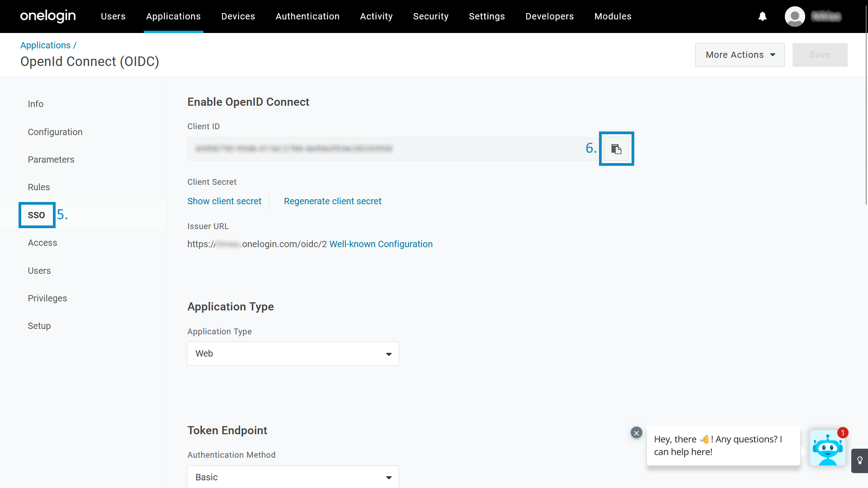Open the Devices menu
This screenshot has width=868, height=488.
(x=238, y=16)
